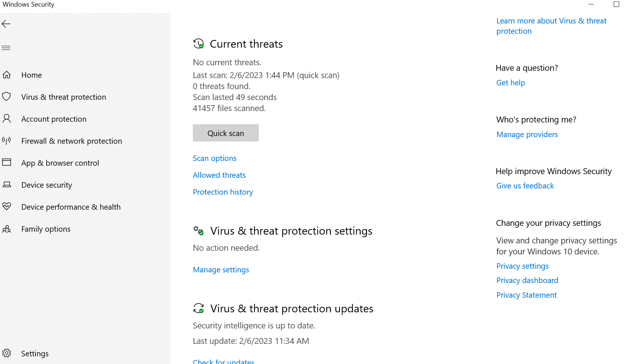Open the Privacy dashboard link
639x364 pixels.
527,280
